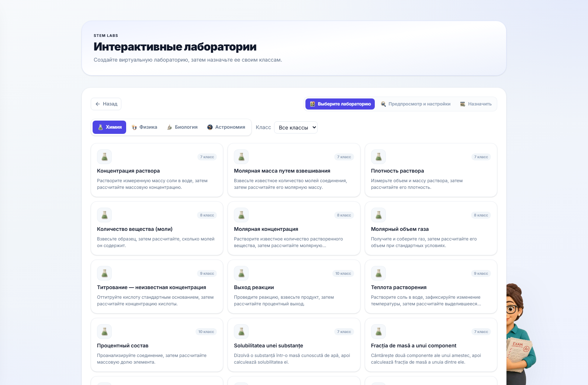The width and height of the screenshot is (588, 385).
Task: Select the Количество вещества (моли) lab title
Action: coord(135,229)
